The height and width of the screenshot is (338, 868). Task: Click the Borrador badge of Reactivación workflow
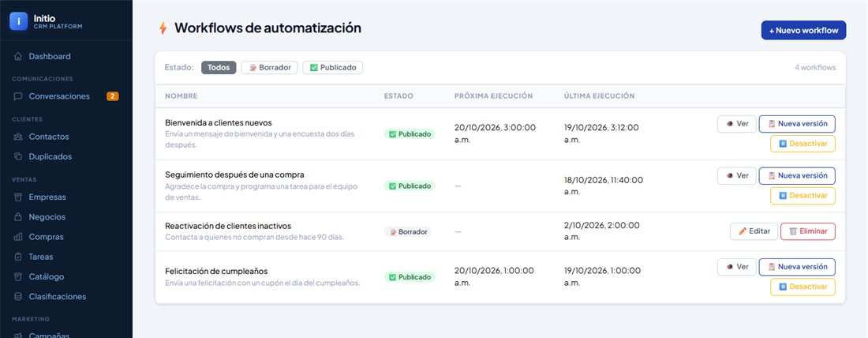pos(408,232)
